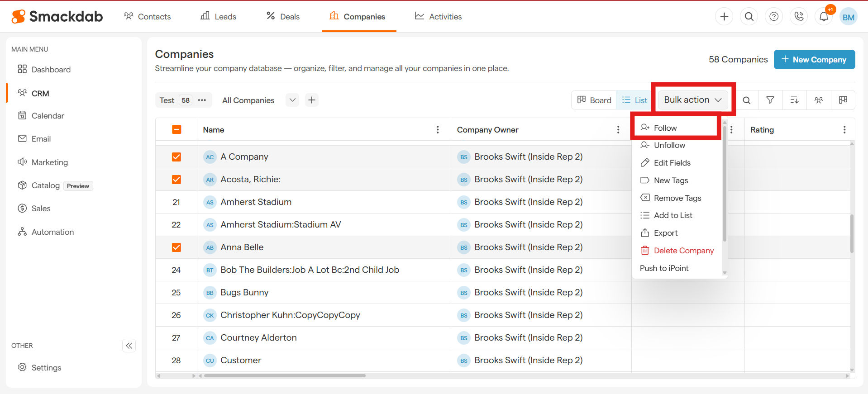
Task: Open the Deals tab
Action: (283, 17)
